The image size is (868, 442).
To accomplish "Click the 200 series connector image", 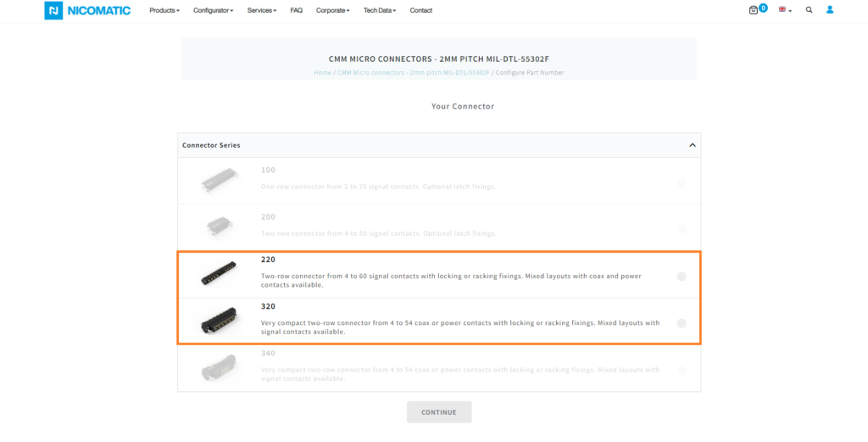I will coord(220,227).
